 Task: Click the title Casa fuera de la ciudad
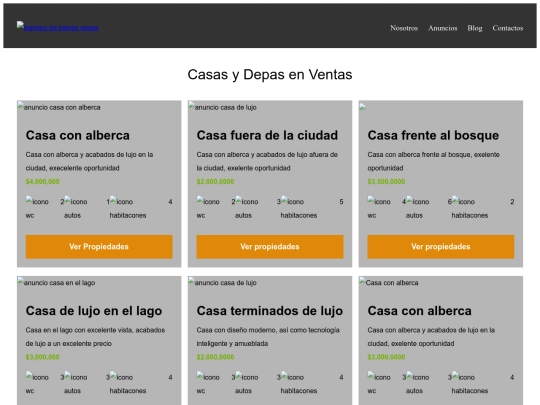[x=267, y=135]
